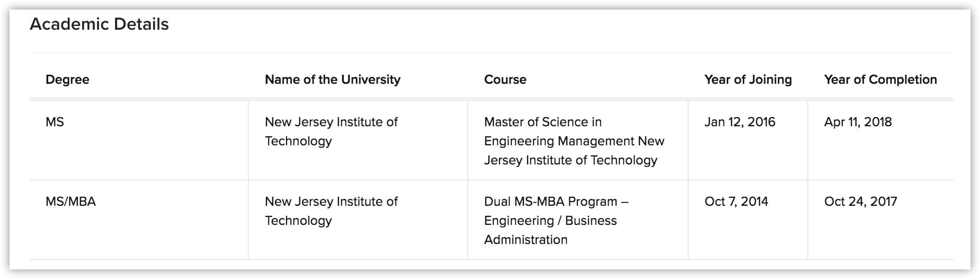Click the word Technology in the first row university cell
980x279 pixels.
(298, 141)
